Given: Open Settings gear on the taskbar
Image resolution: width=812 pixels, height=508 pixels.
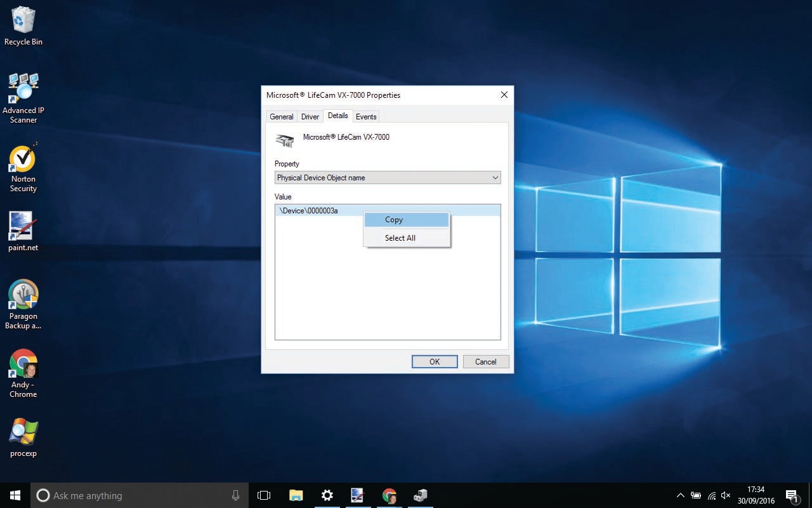Looking at the screenshot, I should pyautogui.click(x=327, y=495).
